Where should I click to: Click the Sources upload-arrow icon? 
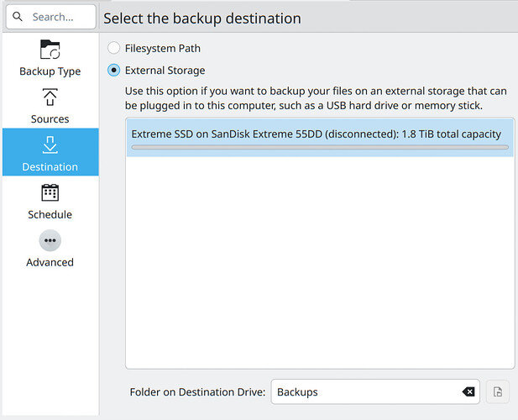click(x=50, y=97)
